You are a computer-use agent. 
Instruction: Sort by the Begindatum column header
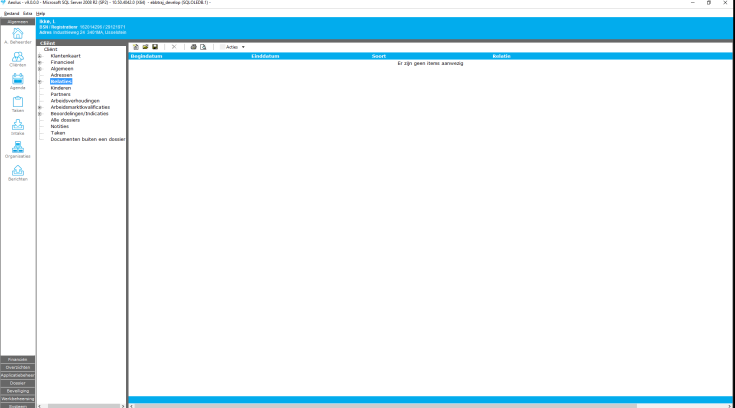147,56
